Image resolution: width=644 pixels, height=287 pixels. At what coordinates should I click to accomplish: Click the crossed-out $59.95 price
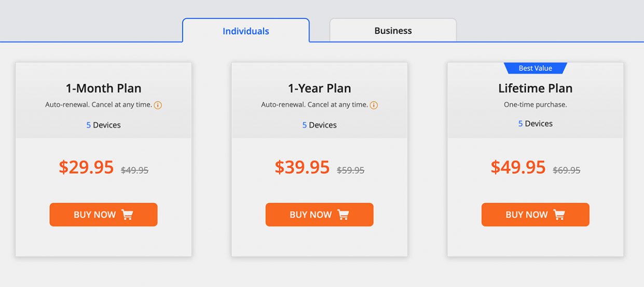351,170
